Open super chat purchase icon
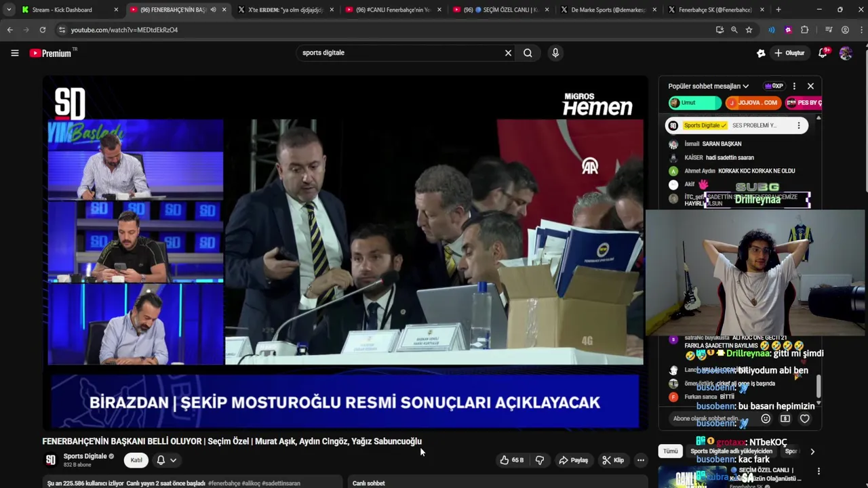This screenshot has width=868, height=488. click(785, 419)
